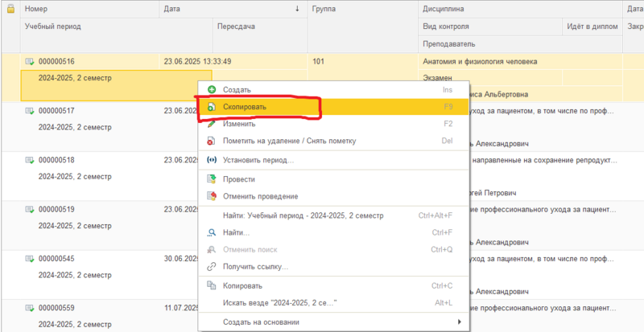
Task: Select document number 000000545 in the list
Action: click(56, 259)
